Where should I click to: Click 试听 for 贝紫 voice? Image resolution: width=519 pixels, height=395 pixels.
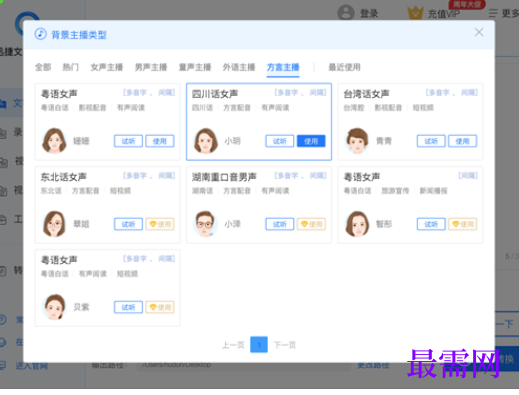128,307
